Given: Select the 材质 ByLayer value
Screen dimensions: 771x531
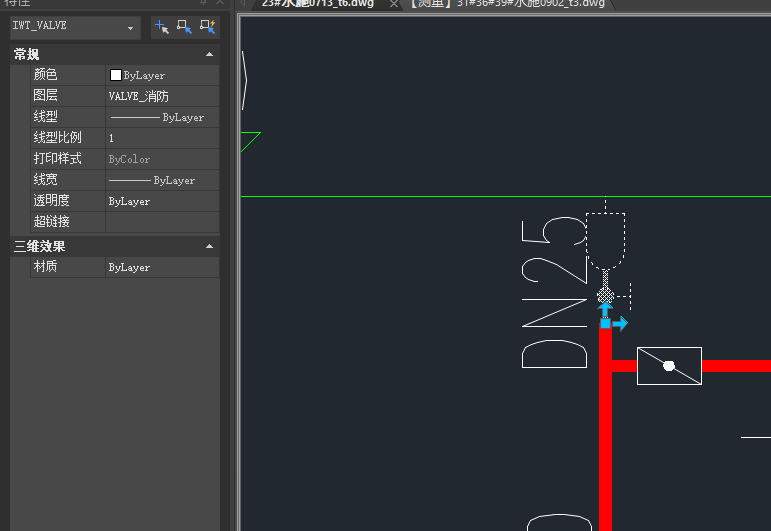Looking at the screenshot, I should click(x=162, y=267).
